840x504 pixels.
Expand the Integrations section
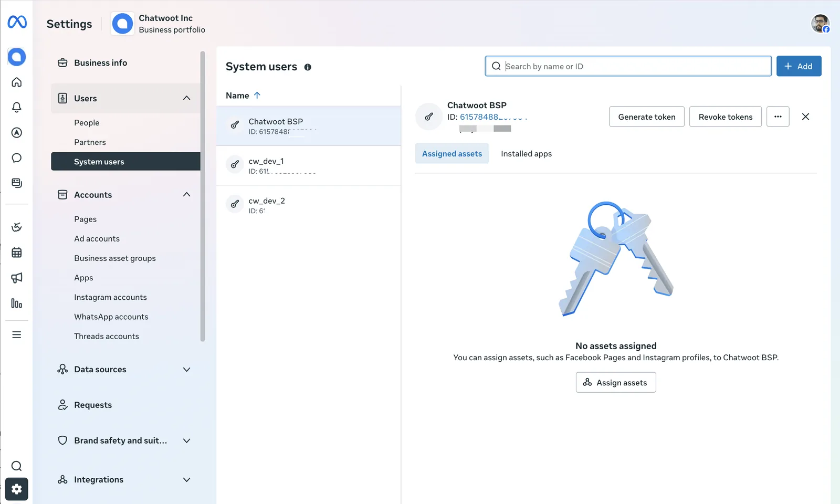(x=186, y=480)
